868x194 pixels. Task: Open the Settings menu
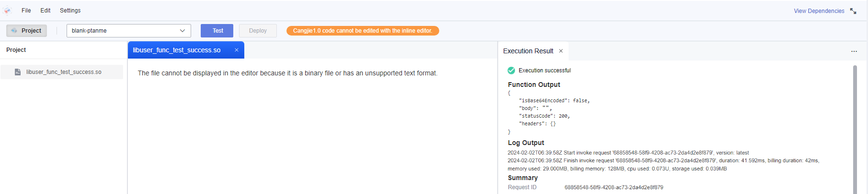70,11
